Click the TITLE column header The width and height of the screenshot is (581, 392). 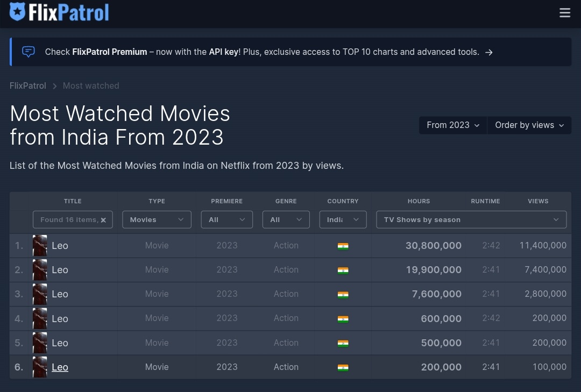pyautogui.click(x=73, y=201)
